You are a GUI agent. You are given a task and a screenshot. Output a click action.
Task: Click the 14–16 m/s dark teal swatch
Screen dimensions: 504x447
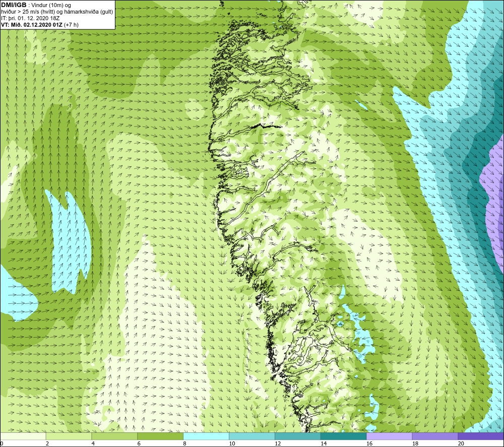pyautogui.click(x=344, y=436)
